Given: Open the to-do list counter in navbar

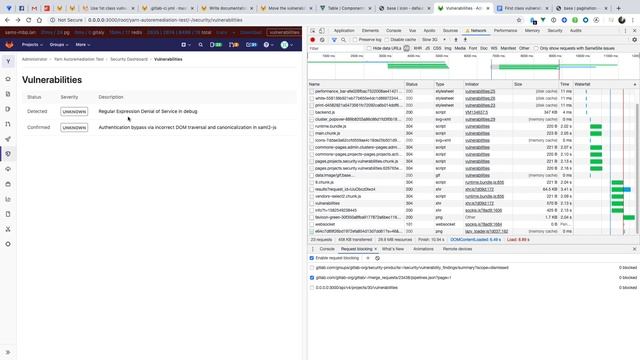Looking at the screenshot, I should coord(251,45).
